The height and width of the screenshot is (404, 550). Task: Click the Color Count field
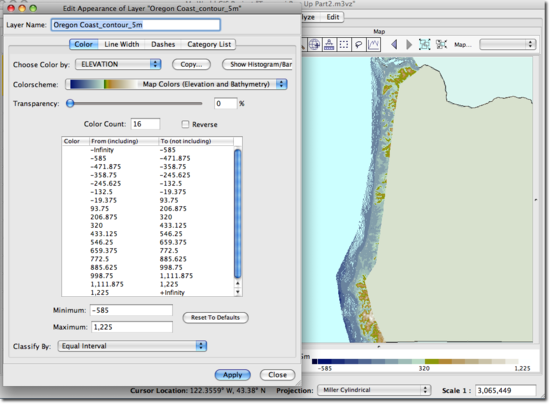point(146,124)
